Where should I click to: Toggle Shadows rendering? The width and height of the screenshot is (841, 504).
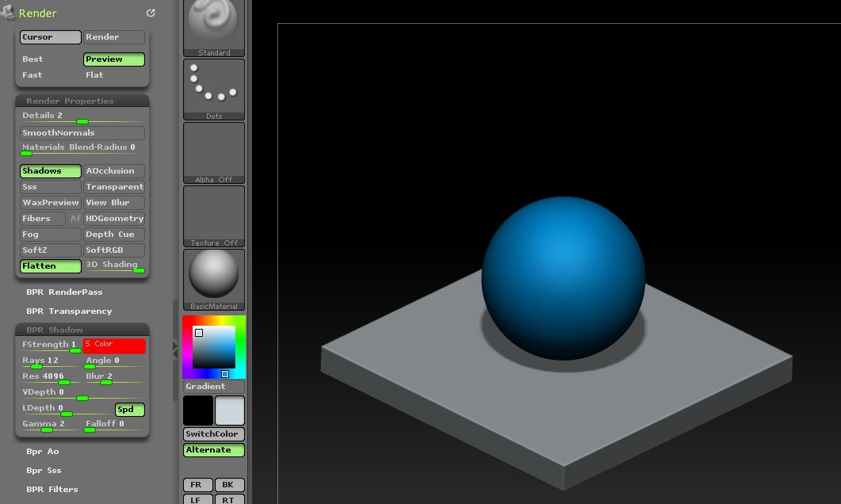[x=51, y=171]
